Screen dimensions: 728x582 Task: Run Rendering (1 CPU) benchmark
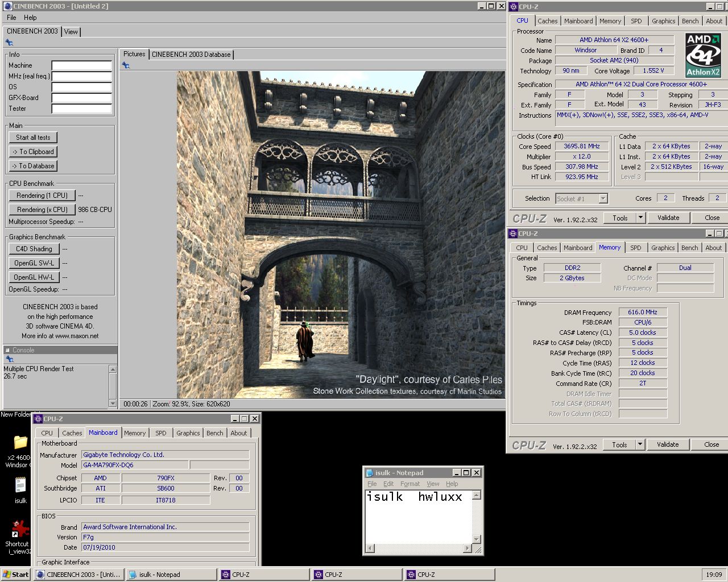[x=42, y=196]
